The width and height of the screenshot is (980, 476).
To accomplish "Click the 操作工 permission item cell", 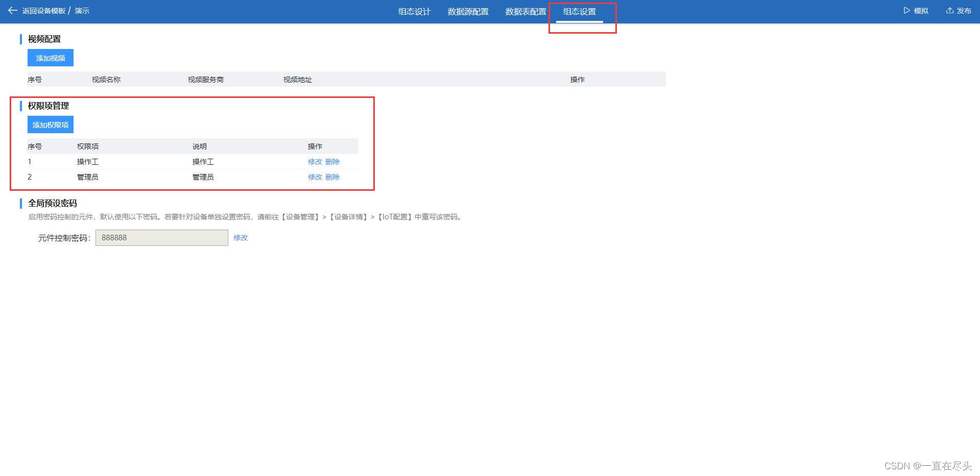I will point(88,162).
